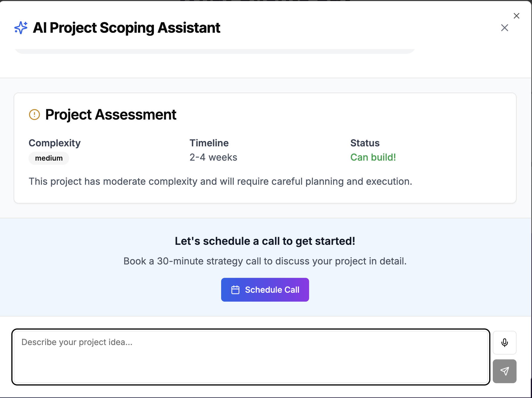Image resolution: width=532 pixels, height=398 pixels.
Task: Click the green 'Can build!' status text
Action: click(373, 157)
